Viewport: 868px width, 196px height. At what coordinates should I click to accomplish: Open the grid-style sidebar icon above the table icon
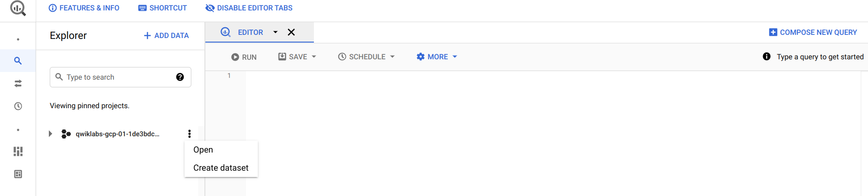(x=18, y=151)
